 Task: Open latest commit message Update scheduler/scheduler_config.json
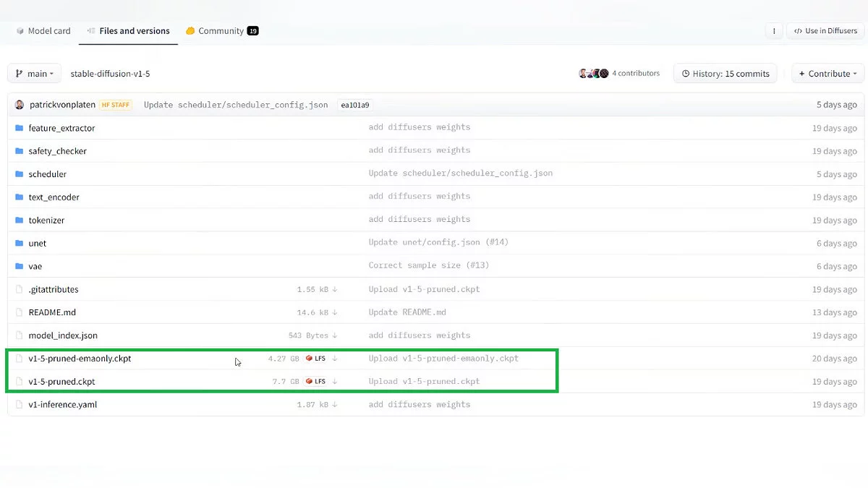pyautogui.click(x=236, y=105)
